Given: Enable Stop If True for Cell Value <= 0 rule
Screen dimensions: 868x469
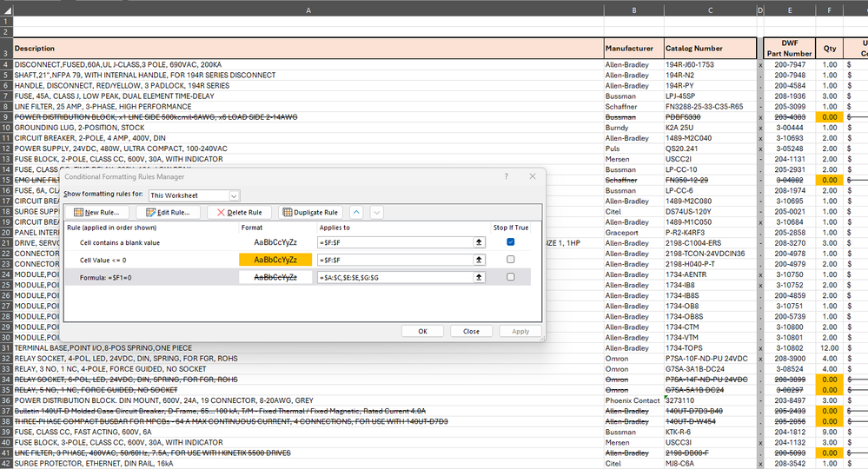Looking at the screenshot, I should pyautogui.click(x=510, y=260).
